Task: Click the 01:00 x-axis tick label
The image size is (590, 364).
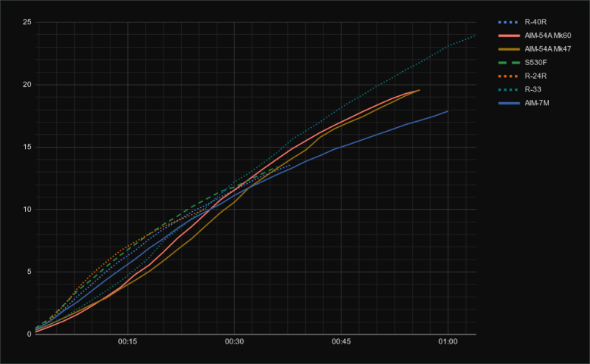Action: coord(448,342)
